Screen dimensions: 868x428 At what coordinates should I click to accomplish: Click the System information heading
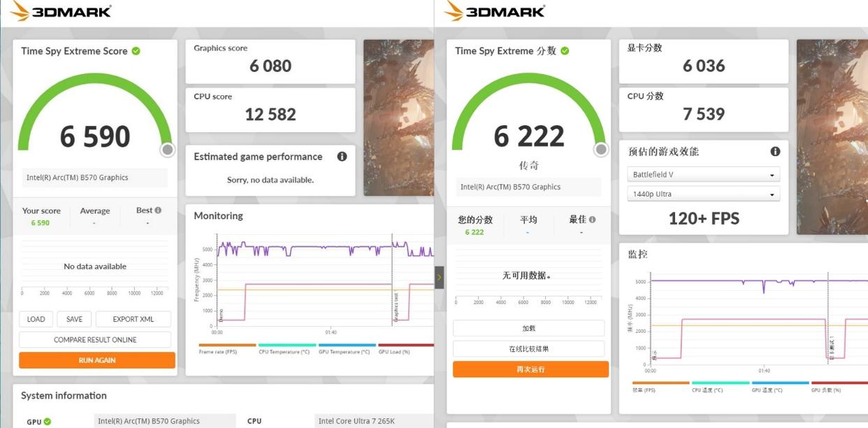[64, 396]
